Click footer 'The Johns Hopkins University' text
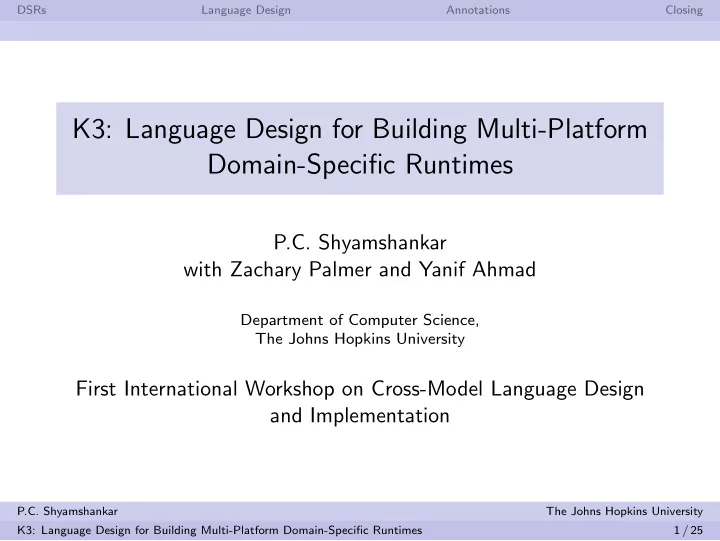 [x=624, y=511]
